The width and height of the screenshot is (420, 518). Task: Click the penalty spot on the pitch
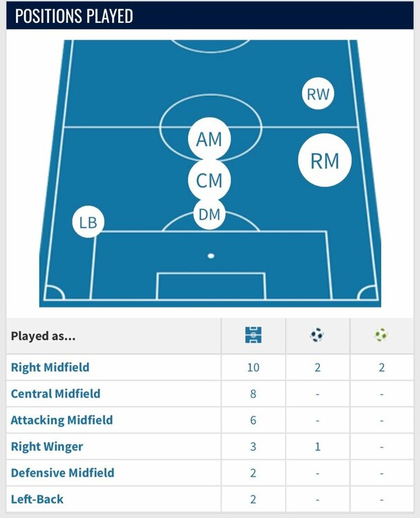(211, 256)
